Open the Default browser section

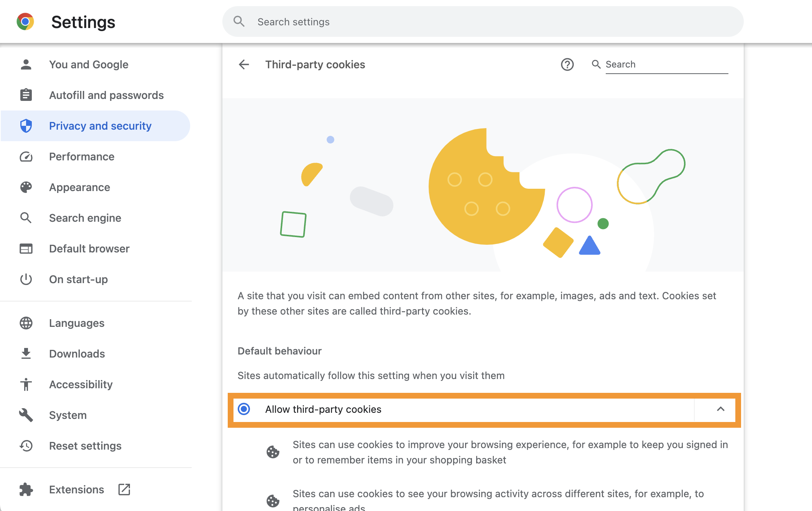click(89, 249)
